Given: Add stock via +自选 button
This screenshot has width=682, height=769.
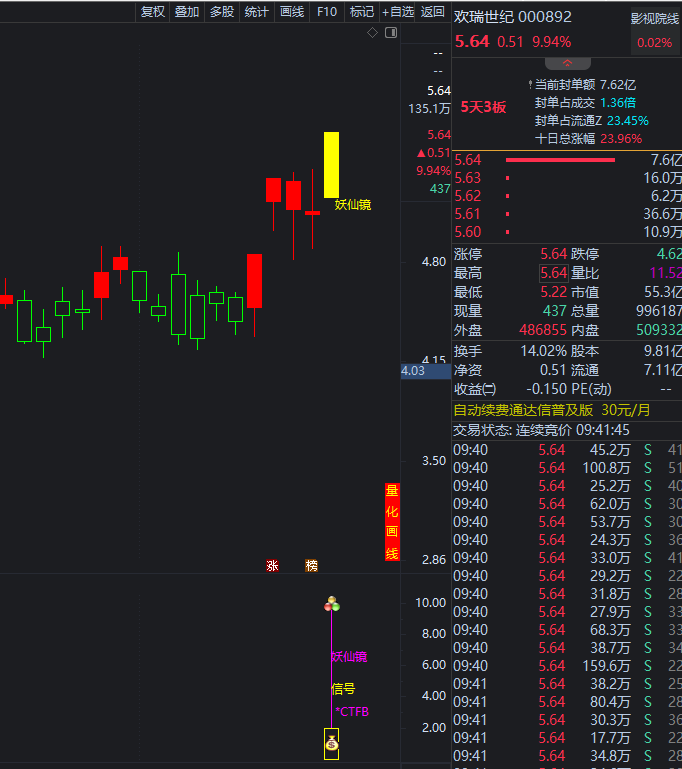Looking at the screenshot, I should tap(398, 12).
